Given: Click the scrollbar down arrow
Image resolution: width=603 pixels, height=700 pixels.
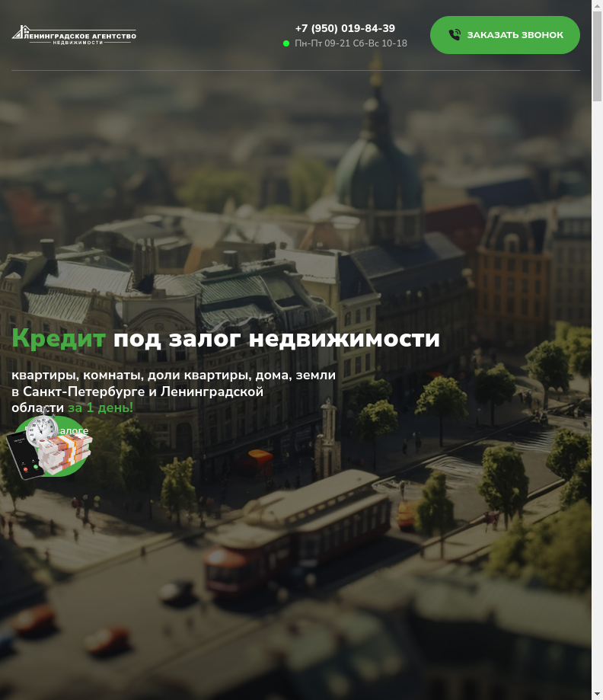Looking at the screenshot, I should [x=597, y=695].
